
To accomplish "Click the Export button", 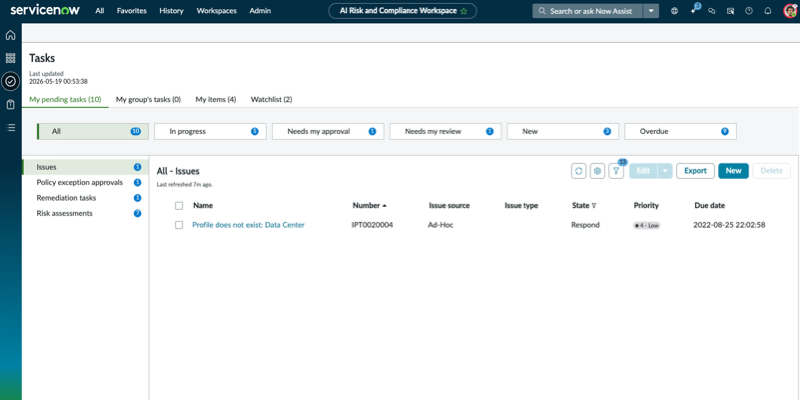I will 695,171.
